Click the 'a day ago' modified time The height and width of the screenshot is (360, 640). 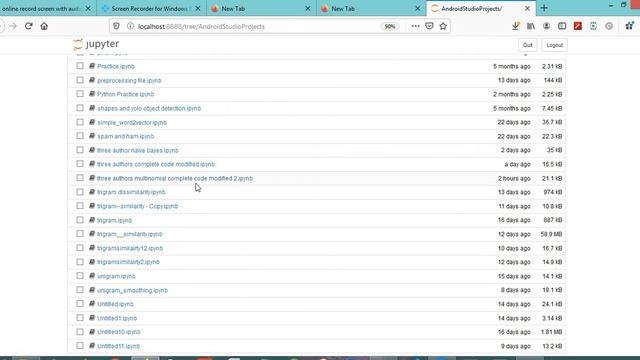click(x=517, y=164)
